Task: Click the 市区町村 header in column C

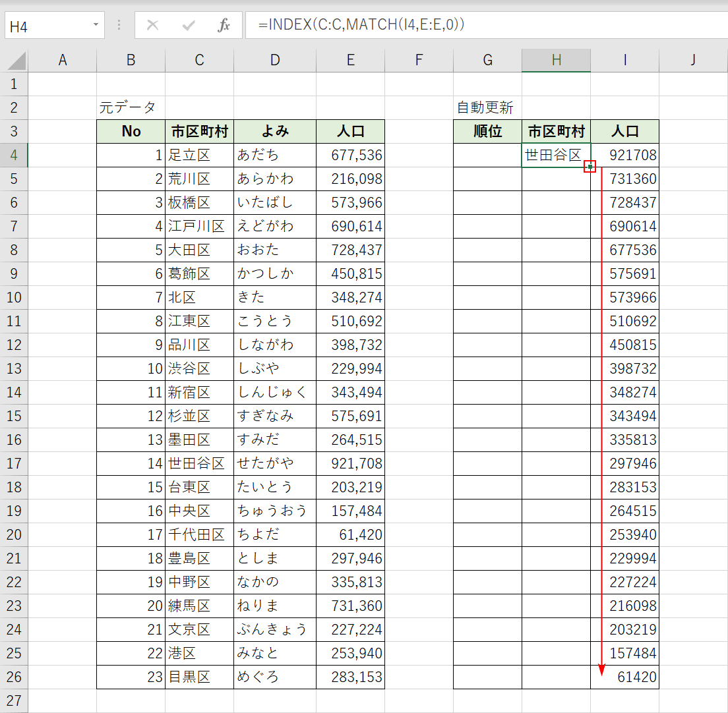Action: click(200, 131)
